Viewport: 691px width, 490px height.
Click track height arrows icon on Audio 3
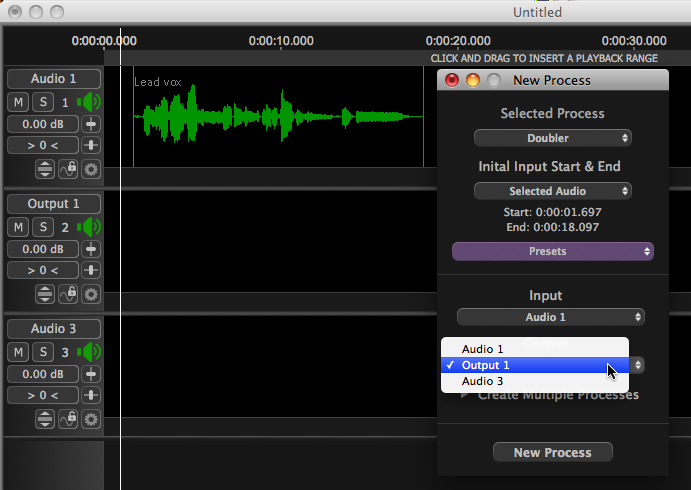point(45,419)
